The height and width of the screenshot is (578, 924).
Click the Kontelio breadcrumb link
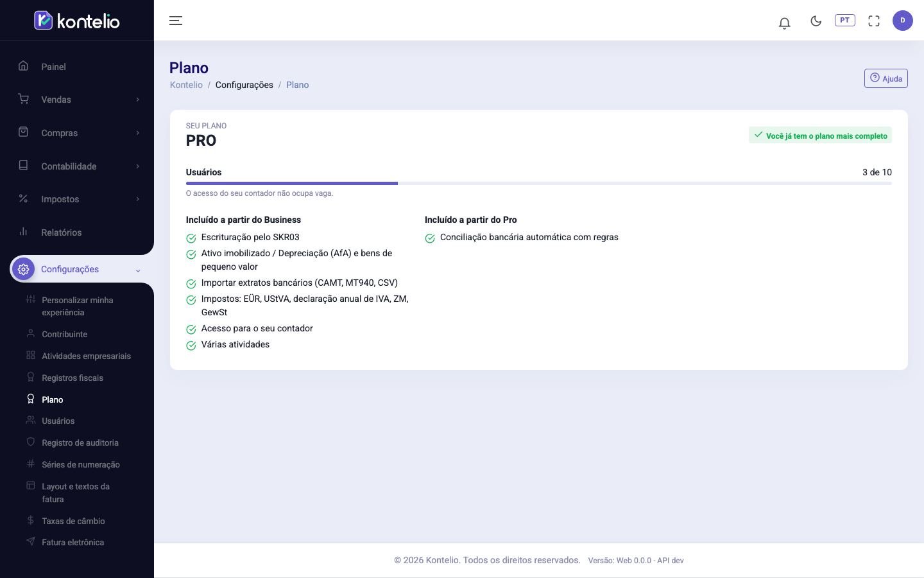pos(186,85)
